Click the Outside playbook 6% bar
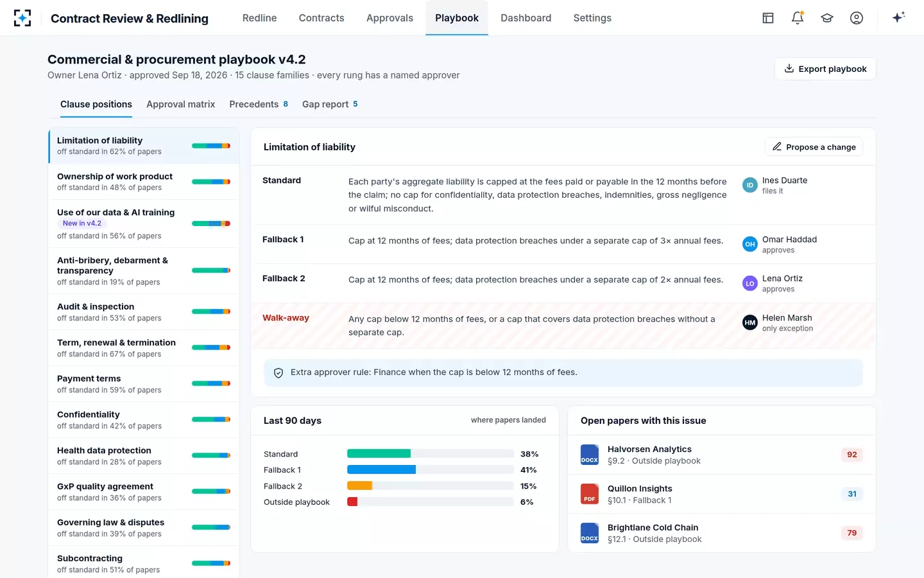924x578 pixels. (x=430, y=502)
